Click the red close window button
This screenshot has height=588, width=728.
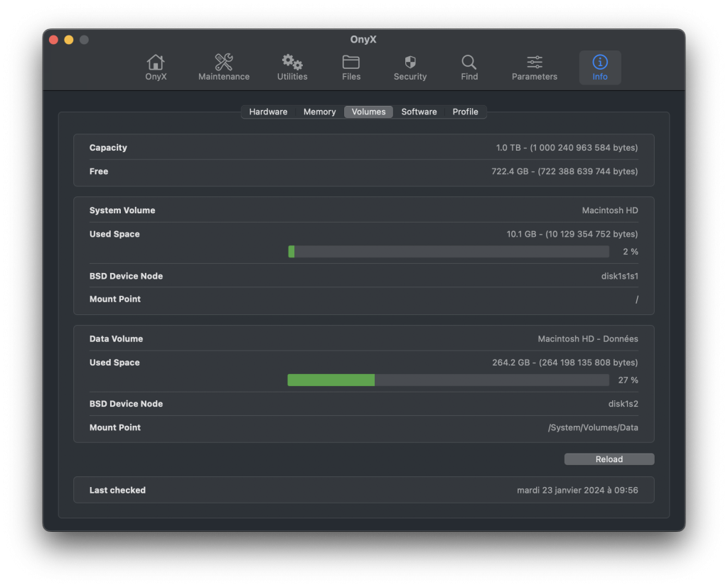click(x=53, y=40)
